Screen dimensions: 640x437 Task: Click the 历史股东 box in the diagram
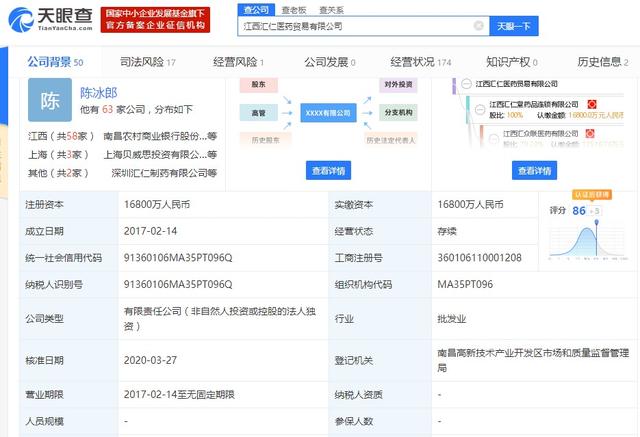click(265, 140)
